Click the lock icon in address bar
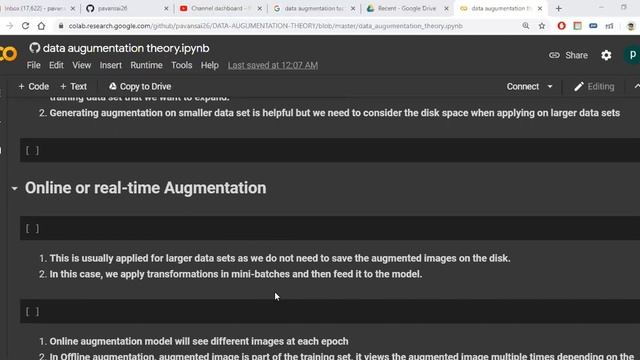This screenshot has height=360, width=640. tap(60, 26)
